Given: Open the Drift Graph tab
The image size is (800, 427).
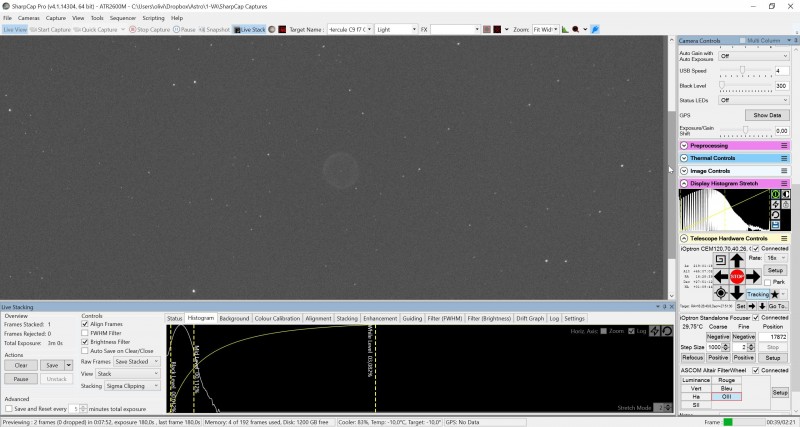Looking at the screenshot, I should click(x=530, y=318).
